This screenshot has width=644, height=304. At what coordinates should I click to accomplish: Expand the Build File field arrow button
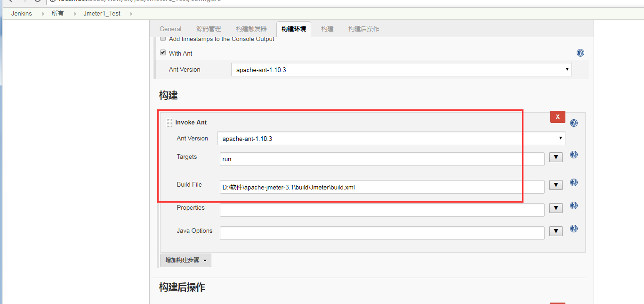tap(556, 185)
